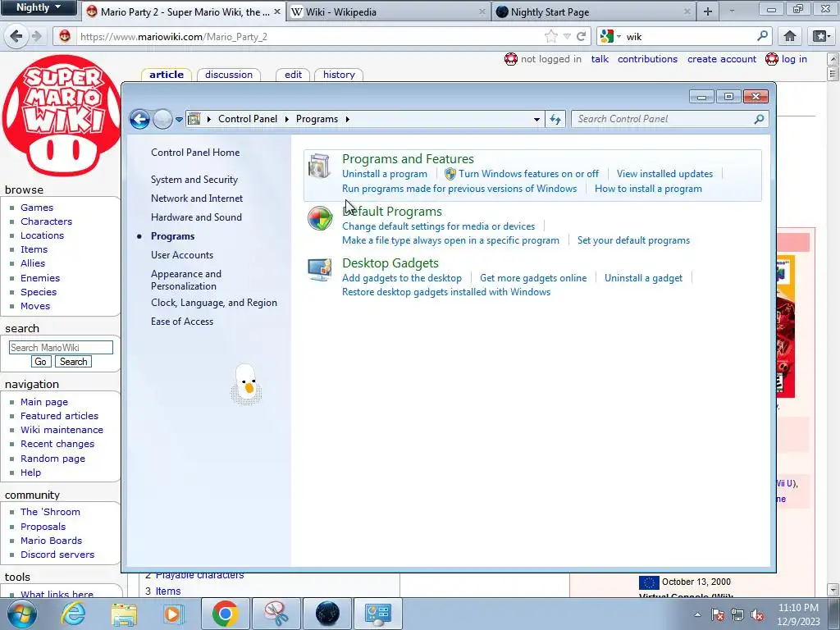This screenshot has width=840, height=630.
Task: Show hidden system tray icons
Action: click(x=697, y=615)
